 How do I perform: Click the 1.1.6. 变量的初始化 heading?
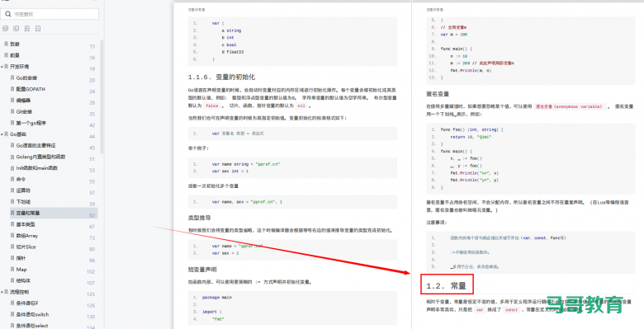point(222,78)
